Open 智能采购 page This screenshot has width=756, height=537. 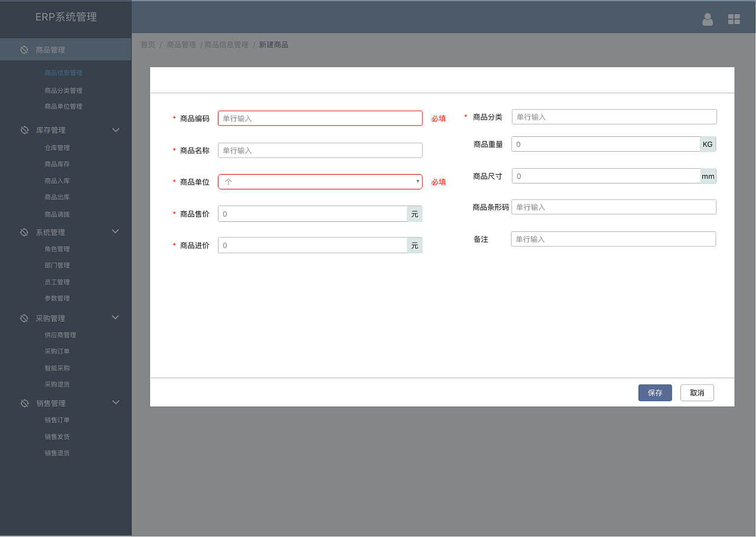click(57, 368)
